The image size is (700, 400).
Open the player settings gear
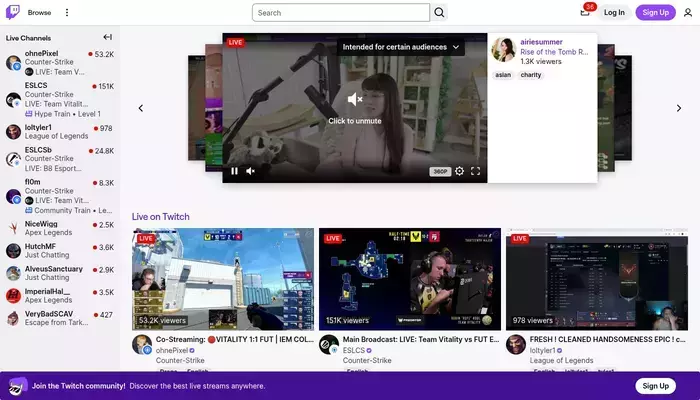point(459,171)
